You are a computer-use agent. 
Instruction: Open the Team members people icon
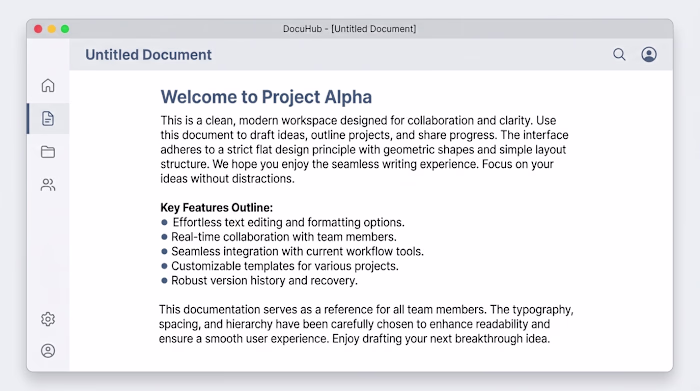click(x=48, y=185)
